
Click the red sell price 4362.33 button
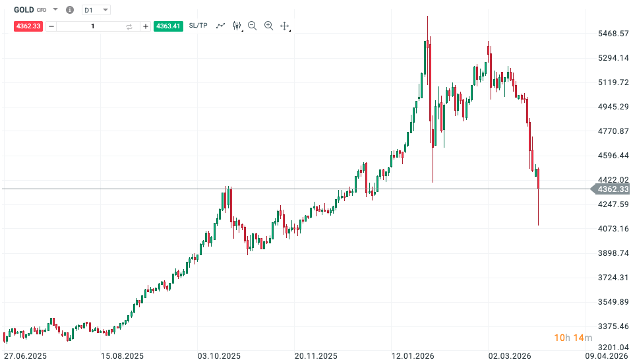[30, 26]
